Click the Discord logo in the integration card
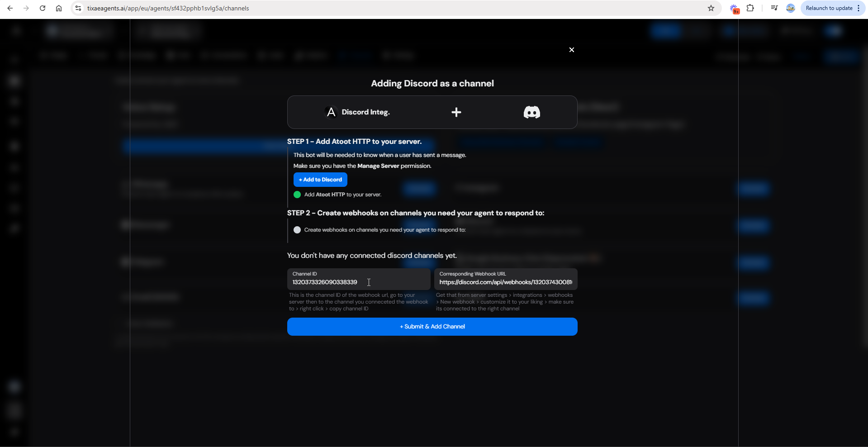The image size is (868, 447). pos(531,112)
